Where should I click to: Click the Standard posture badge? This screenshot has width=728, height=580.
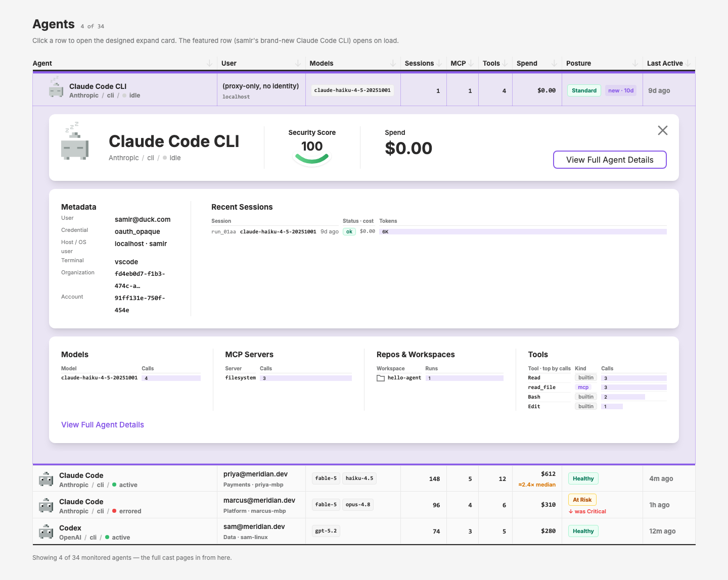pyautogui.click(x=584, y=90)
